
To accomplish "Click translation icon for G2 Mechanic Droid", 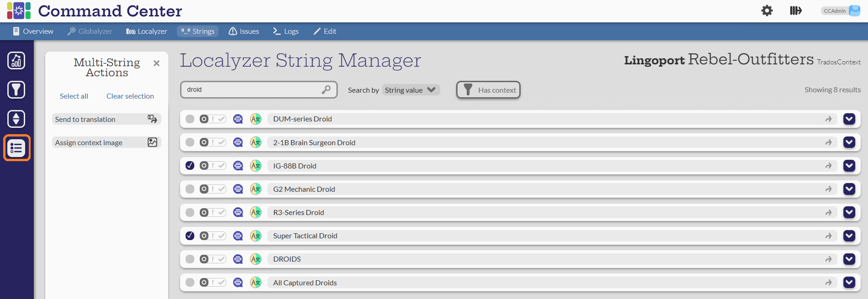I will point(256,189).
